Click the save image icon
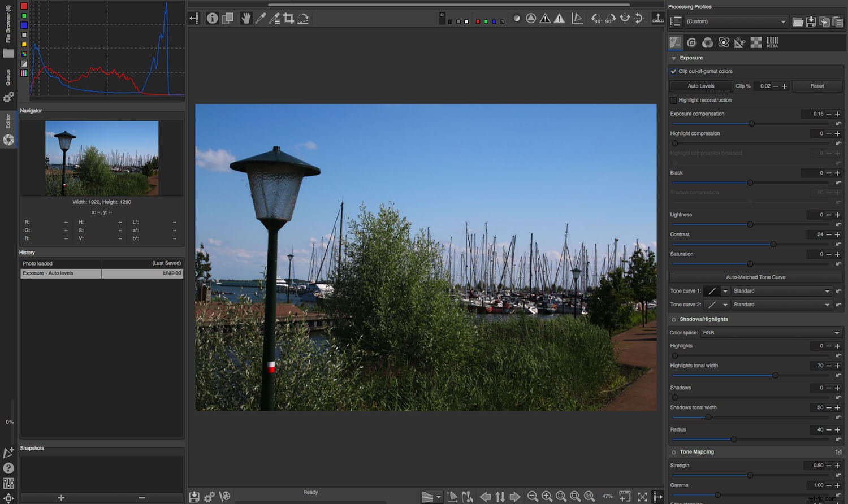This screenshot has height=504, width=848. (194, 496)
